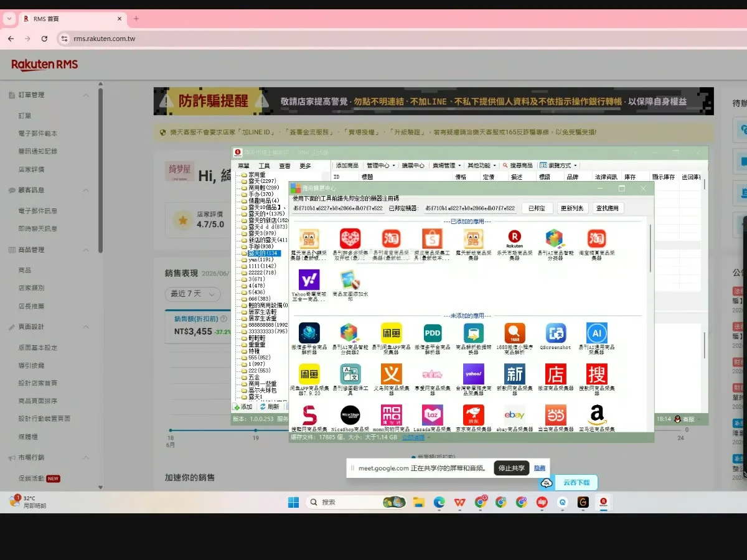Open the 其他功能 dropdown menu
747x560 pixels.
pos(482,166)
